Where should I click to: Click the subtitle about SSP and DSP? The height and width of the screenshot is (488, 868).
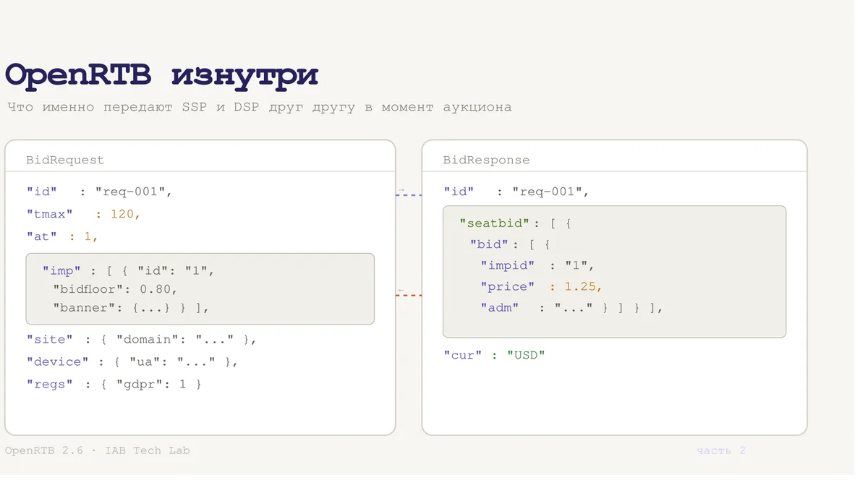pos(260,107)
